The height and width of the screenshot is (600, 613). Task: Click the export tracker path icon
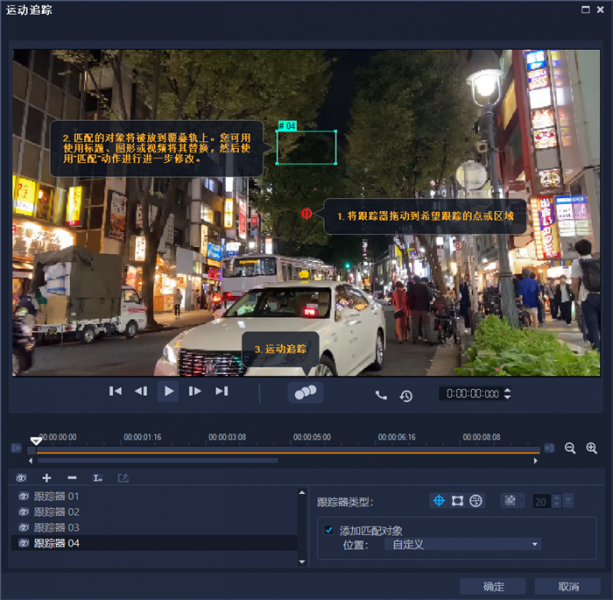click(x=123, y=478)
